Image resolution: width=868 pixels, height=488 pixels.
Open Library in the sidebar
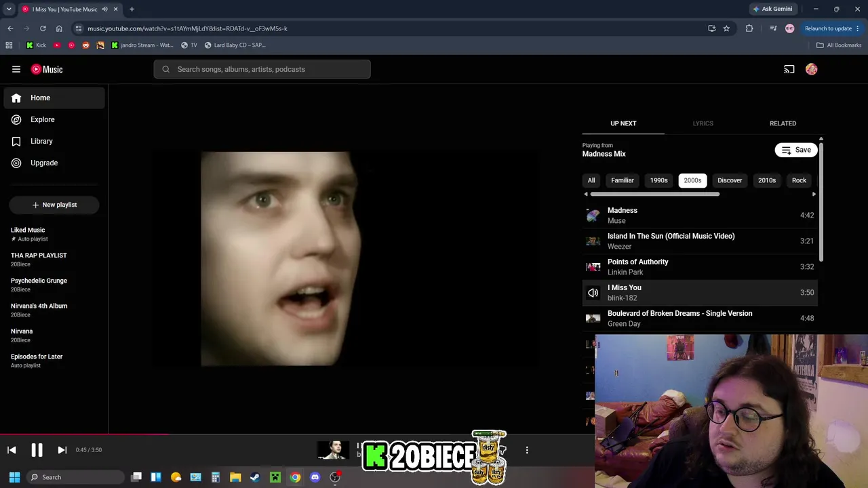[54, 141]
